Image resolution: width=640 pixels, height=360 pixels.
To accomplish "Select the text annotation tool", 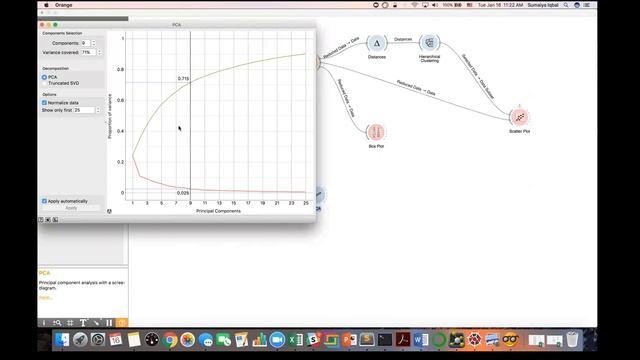I will 83,323.
